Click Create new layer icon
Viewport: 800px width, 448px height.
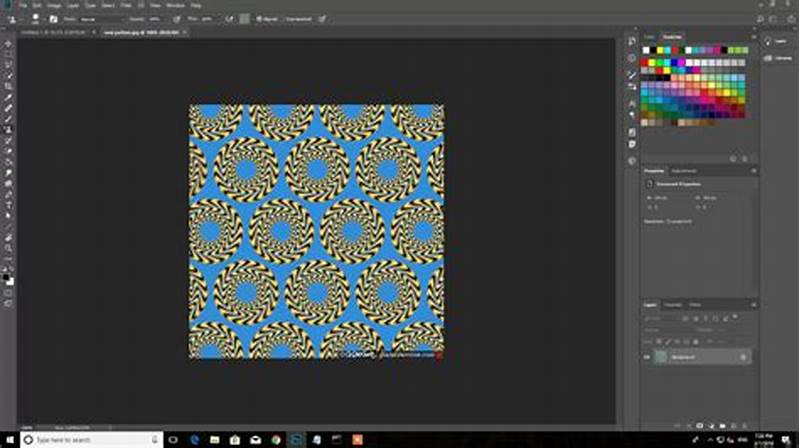[734, 426]
